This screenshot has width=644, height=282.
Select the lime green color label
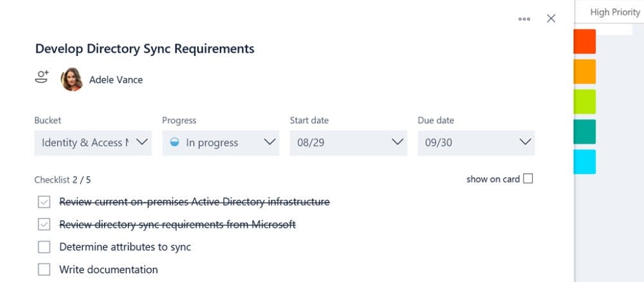coord(584,102)
